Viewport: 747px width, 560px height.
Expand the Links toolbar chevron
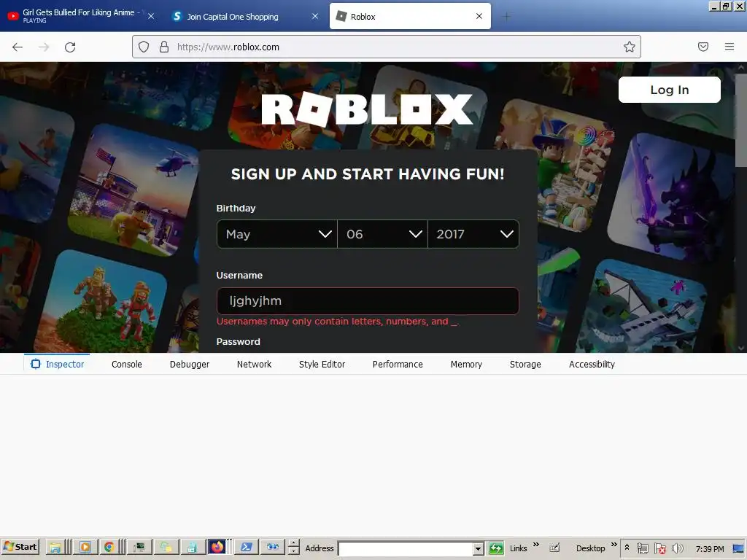pyautogui.click(x=536, y=545)
